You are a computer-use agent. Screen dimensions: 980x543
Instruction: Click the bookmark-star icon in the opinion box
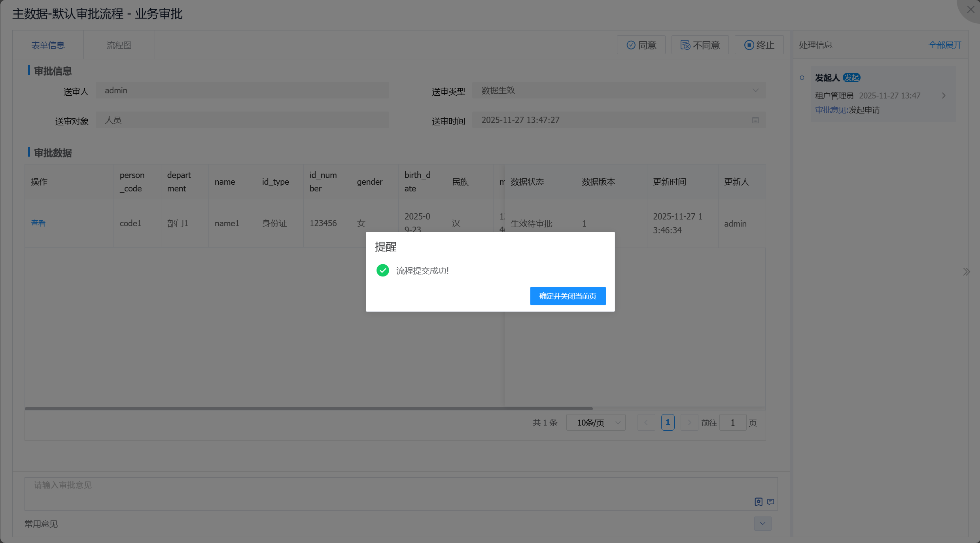(758, 502)
